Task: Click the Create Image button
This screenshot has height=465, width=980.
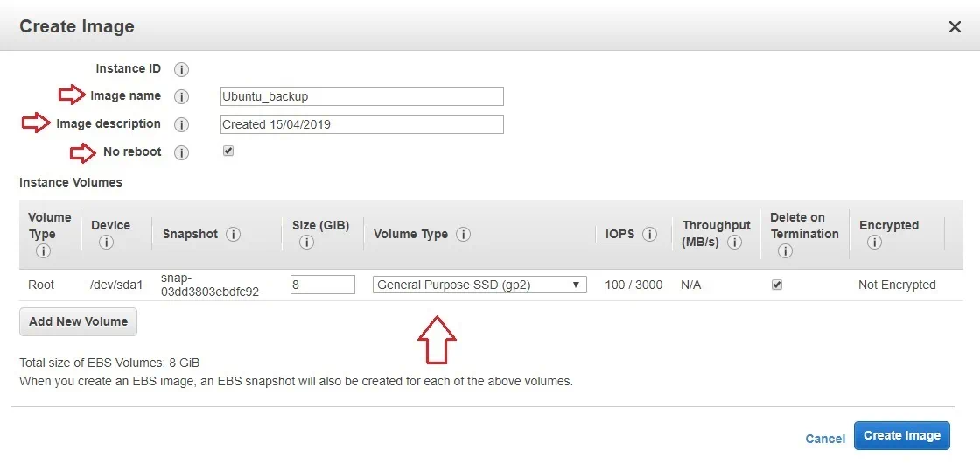Action: coord(901,435)
